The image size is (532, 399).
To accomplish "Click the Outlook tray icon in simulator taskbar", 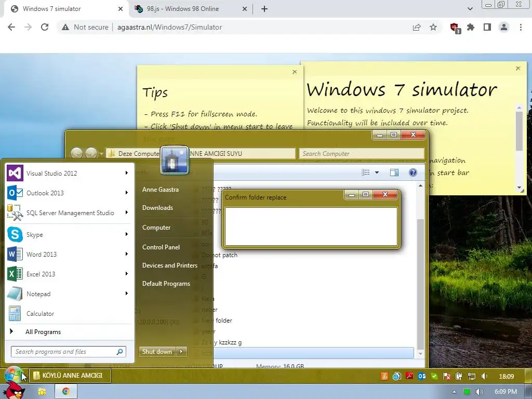I will click(422, 376).
